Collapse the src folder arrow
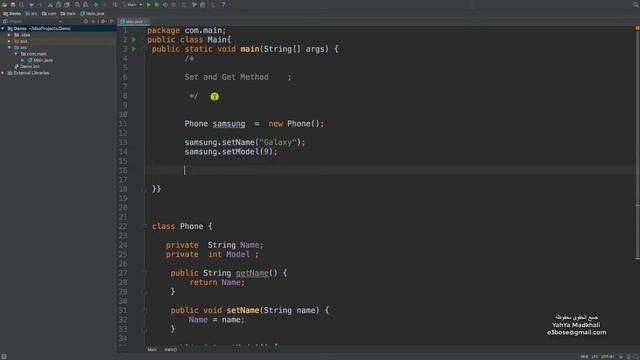Image resolution: width=640 pixels, height=360 pixels. (9, 47)
